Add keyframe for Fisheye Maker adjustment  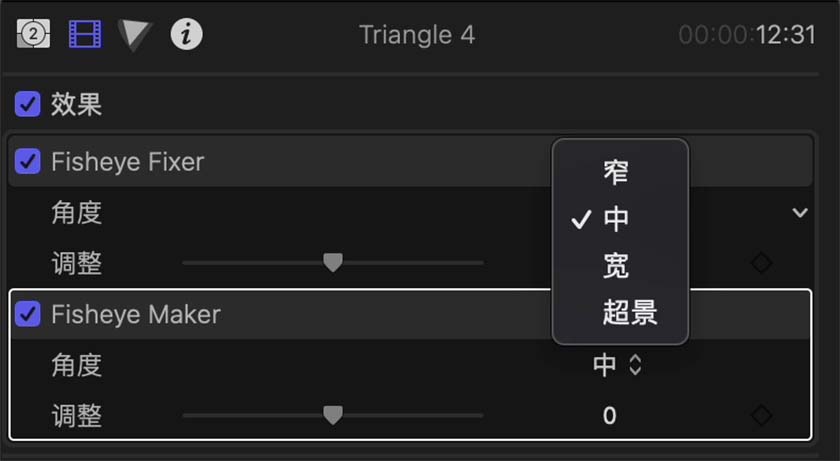click(761, 415)
